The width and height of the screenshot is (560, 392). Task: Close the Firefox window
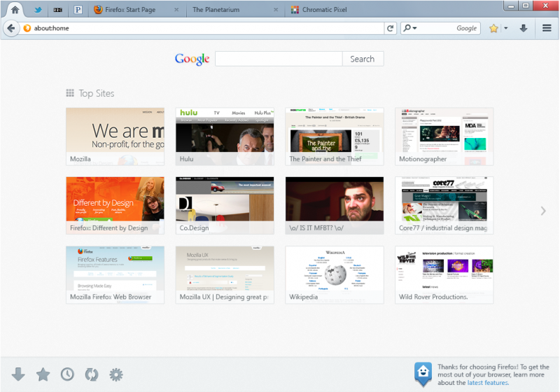coord(546,6)
